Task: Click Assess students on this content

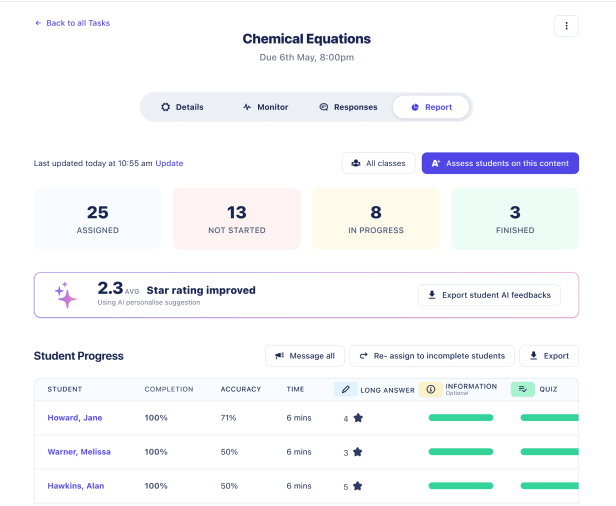Action: (500, 163)
